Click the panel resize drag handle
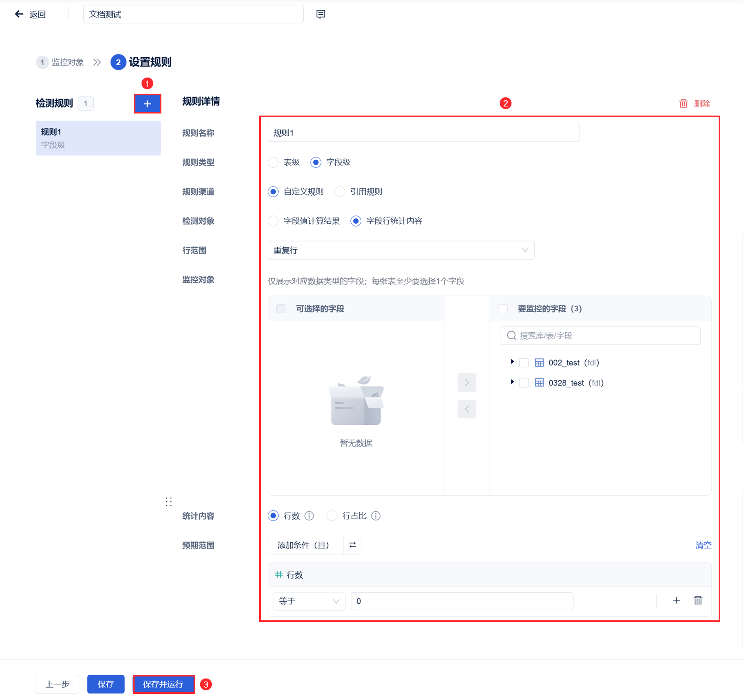 click(168, 501)
